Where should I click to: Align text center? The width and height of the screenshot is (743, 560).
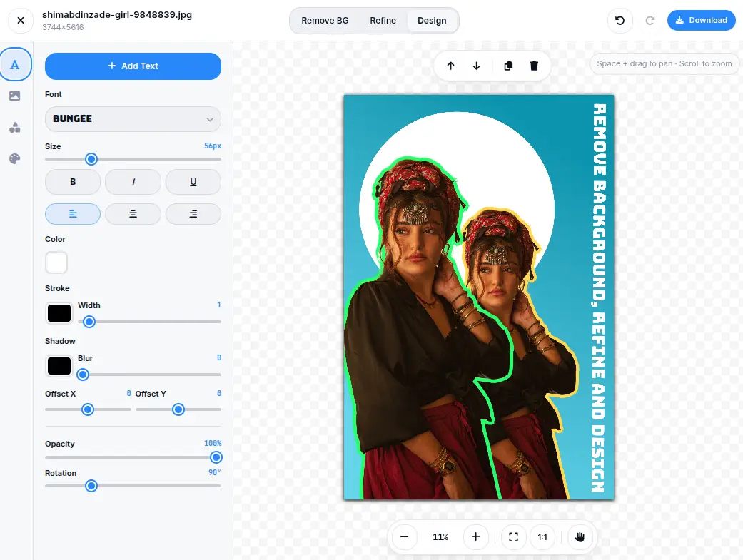[x=133, y=214]
